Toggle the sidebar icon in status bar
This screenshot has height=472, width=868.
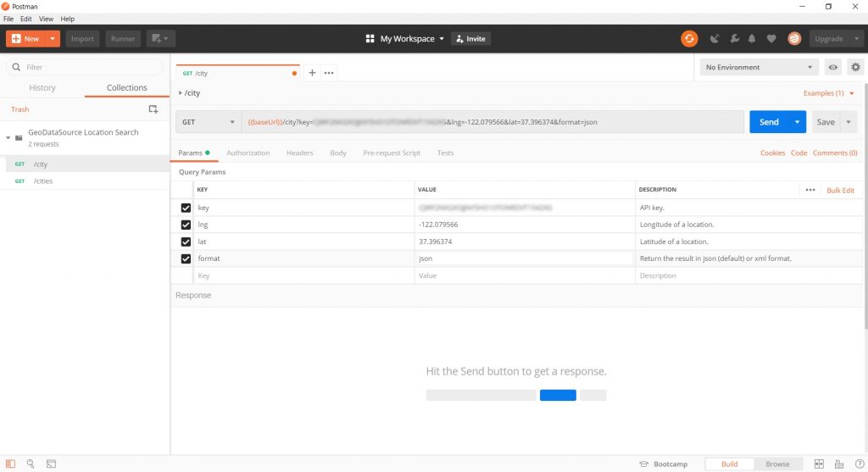pyautogui.click(x=10, y=464)
